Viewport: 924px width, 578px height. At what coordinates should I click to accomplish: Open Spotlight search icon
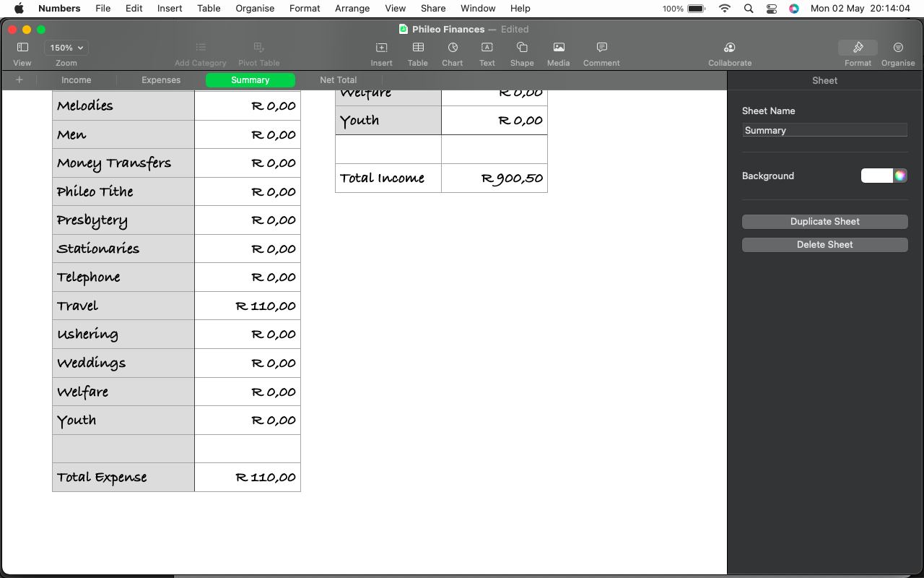click(x=749, y=9)
